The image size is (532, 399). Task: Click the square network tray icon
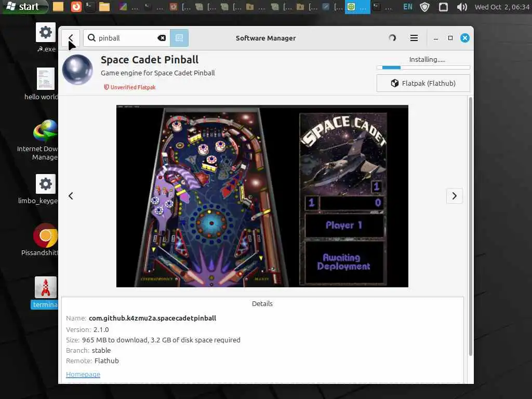point(443,7)
